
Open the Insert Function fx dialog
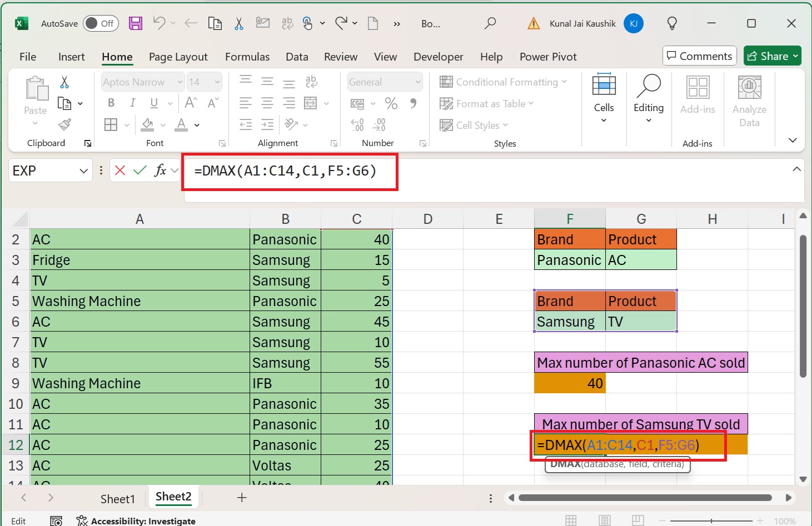(160, 171)
